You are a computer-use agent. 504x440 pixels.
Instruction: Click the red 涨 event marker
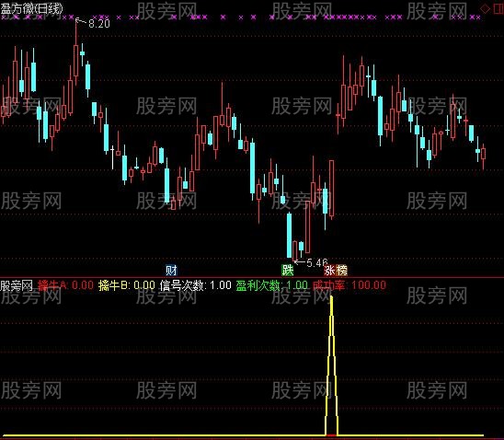[330, 271]
